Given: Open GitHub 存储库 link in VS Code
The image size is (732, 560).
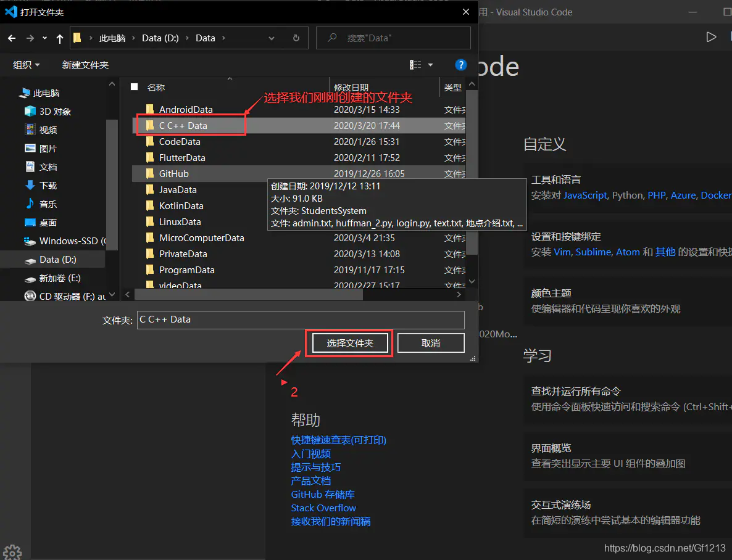Looking at the screenshot, I should point(323,494).
